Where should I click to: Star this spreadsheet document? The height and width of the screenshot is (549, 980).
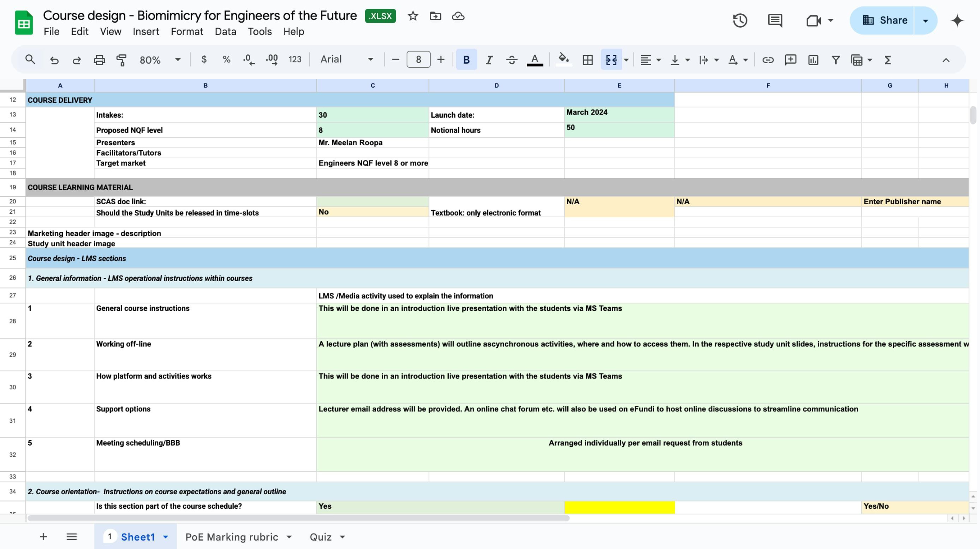[412, 16]
